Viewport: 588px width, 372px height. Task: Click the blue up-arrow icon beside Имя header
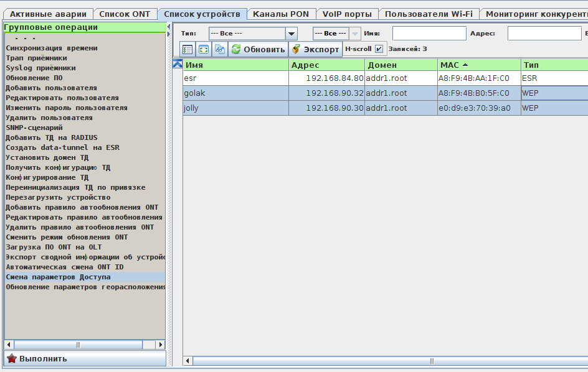tap(178, 64)
